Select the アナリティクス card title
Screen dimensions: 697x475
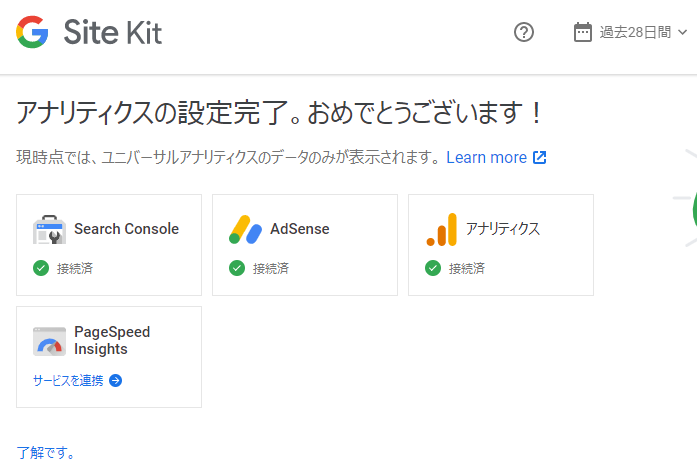point(503,229)
